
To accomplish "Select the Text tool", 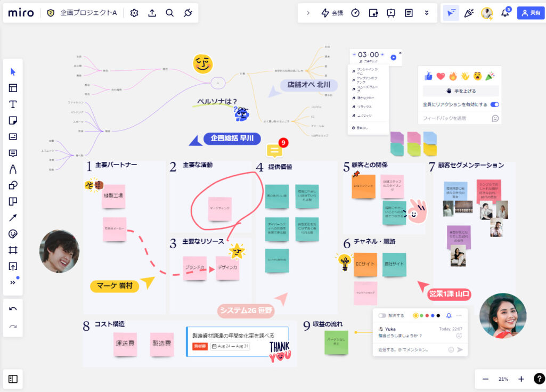I will tap(12, 104).
